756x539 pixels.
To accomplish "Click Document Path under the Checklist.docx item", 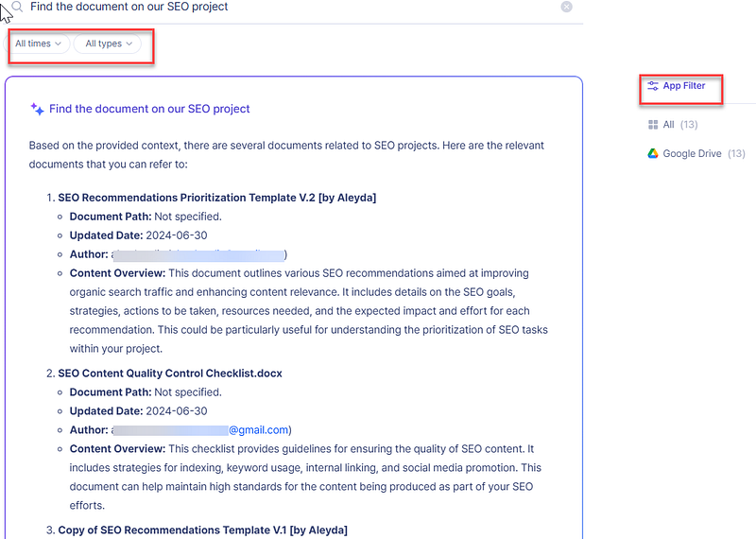I will click(146, 392).
